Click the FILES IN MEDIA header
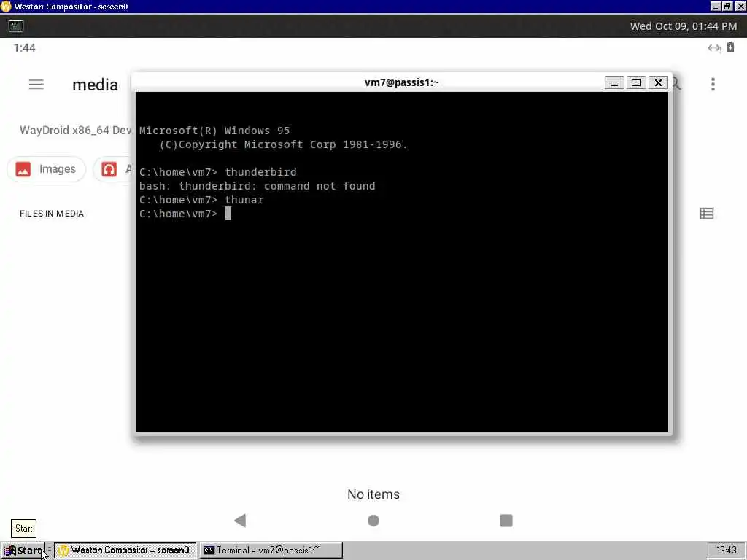This screenshot has height=560, width=747. point(52,214)
